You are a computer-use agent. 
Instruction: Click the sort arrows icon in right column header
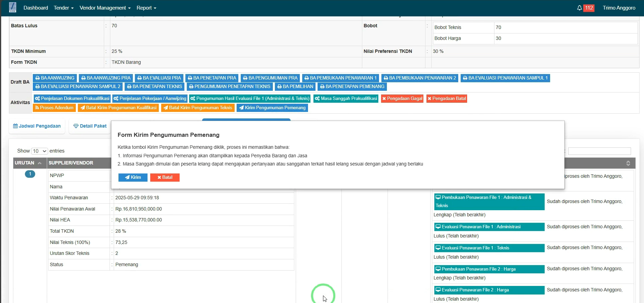coord(628,163)
